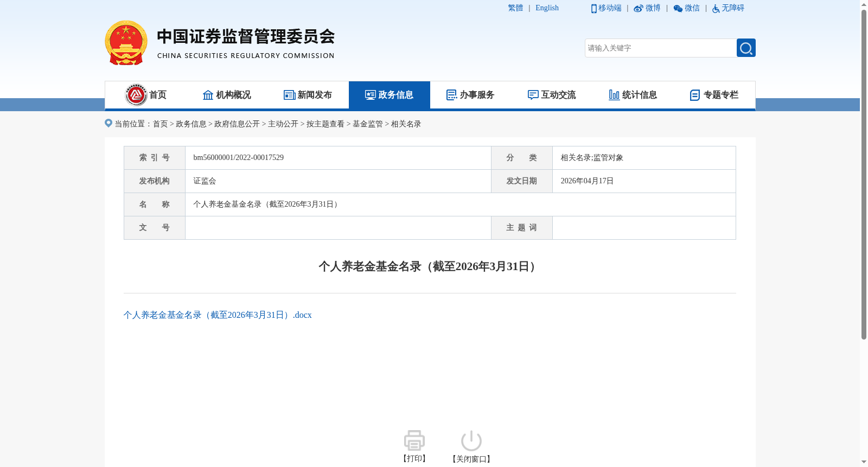Click the location pin icon in breadcrumb

point(108,123)
